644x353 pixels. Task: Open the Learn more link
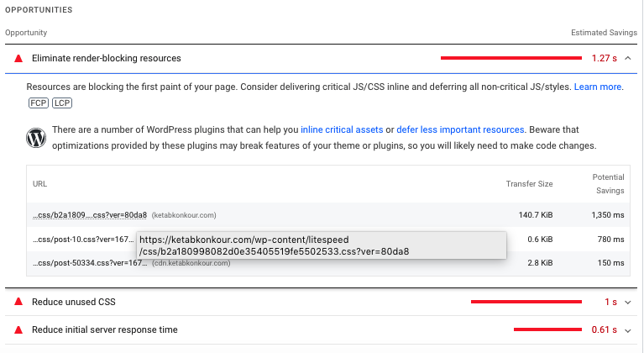coord(598,87)
